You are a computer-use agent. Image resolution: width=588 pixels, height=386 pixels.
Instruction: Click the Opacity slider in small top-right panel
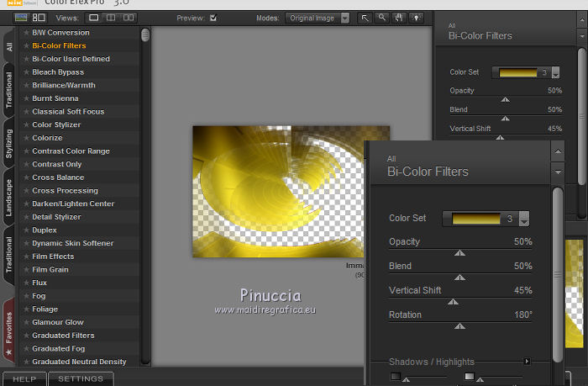[x=505, y=99]
